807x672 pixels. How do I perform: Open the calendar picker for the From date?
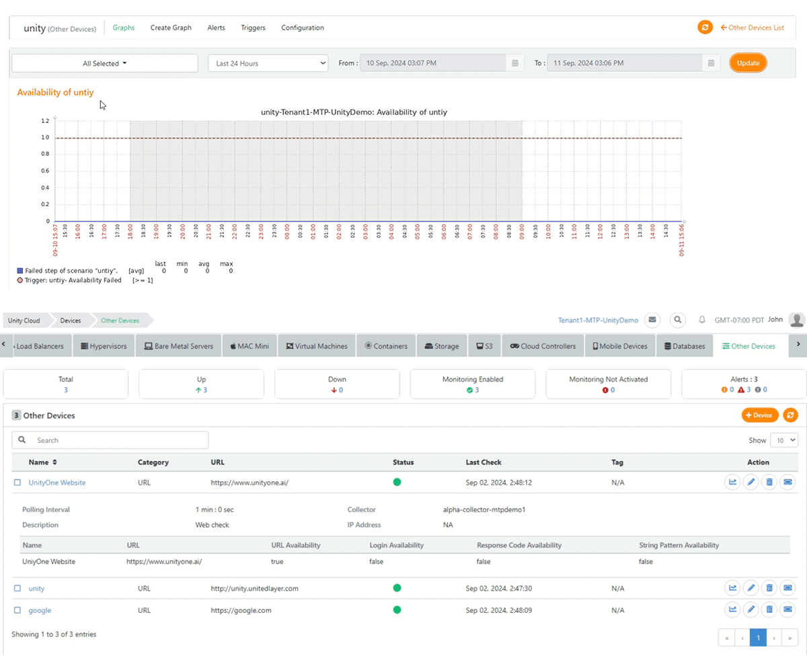(x=515, y=62)
